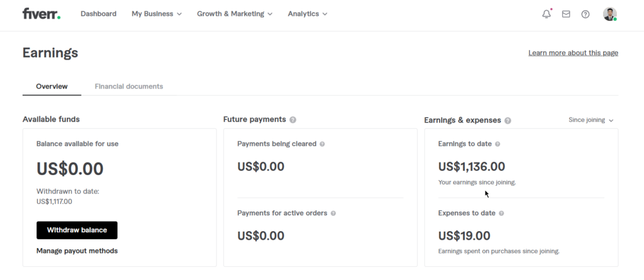Open the notifications bell icon
Viewport: 644px width, 280px height.
(x=547, y=14)
